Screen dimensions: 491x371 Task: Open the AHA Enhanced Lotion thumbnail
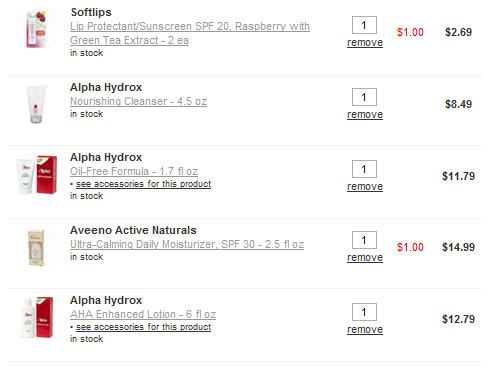tap(37, 317)
